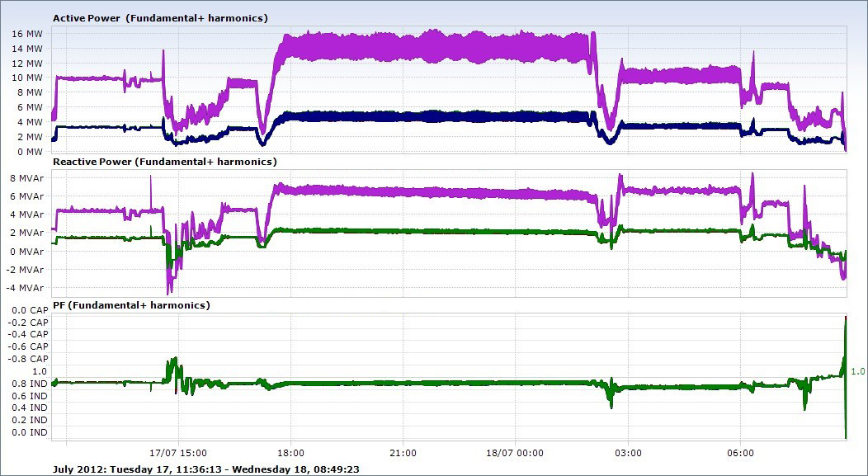
Task: Click the 4 MW axis label
Action: [30, 122]
